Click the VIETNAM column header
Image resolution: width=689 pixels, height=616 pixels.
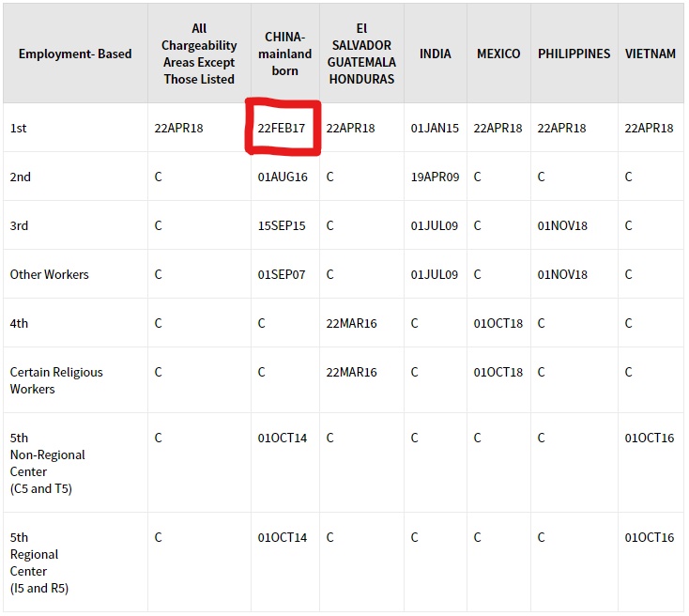click(x=651, y=54)
